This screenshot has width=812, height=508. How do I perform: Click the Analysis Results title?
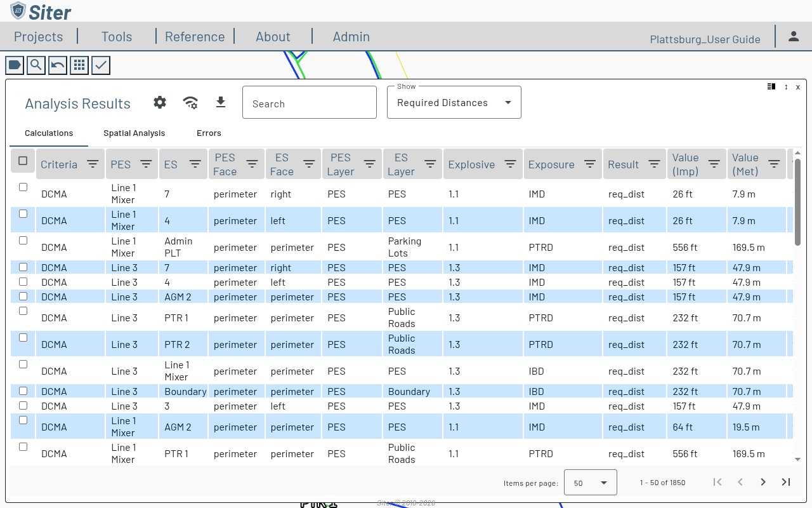[x=77, y=104]
